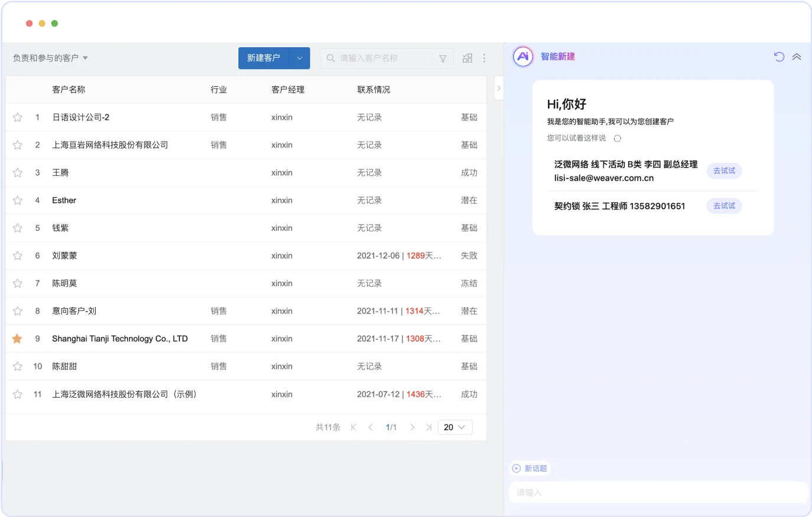The height and width of the screenshot is (517, 812).
Task: Click the 行业 column header
Action: tap(219, 90)
